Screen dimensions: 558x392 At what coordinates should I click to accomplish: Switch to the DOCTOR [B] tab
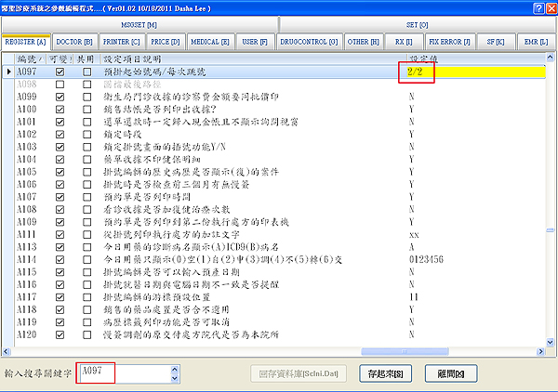[74, 42]
